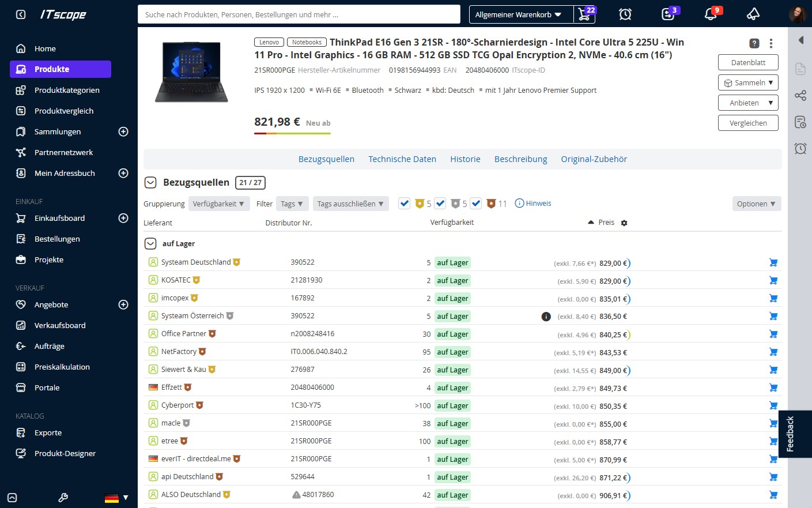Click the share icon in right sidebar
The height and width of the screenshot is (508, 812).
[800, 96]
